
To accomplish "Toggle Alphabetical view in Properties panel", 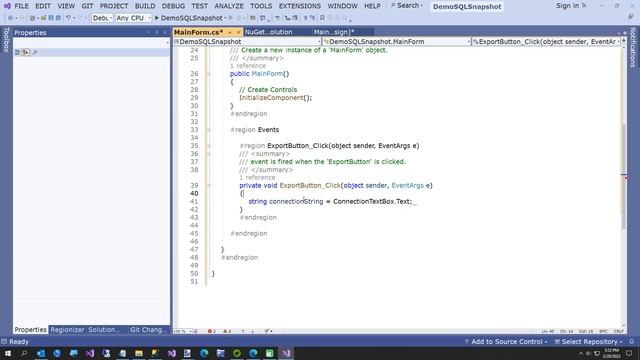I will pos(26,52).
